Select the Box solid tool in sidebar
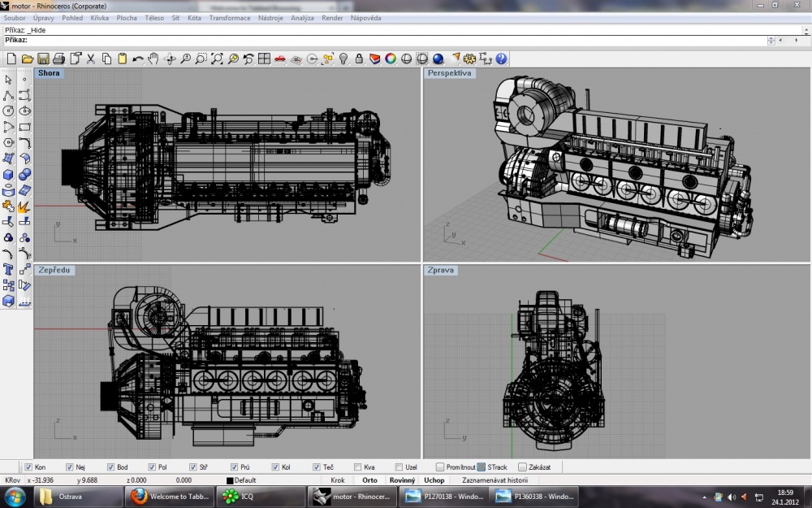Image resolution: width=812 pixels, height=508 pixels. coord(8,175)
